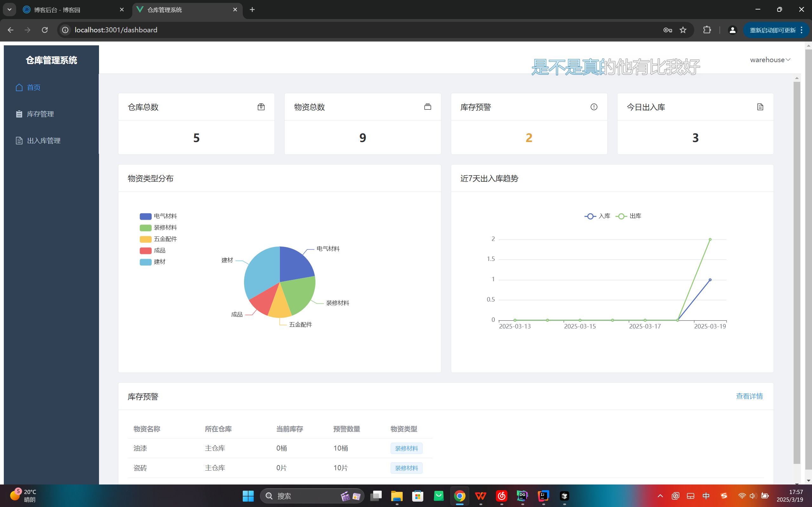Open the 查看详情 link in 库存预警 section
Image resolution: width=812 pixels, height=507 pixels.
(x=749, y=396)
